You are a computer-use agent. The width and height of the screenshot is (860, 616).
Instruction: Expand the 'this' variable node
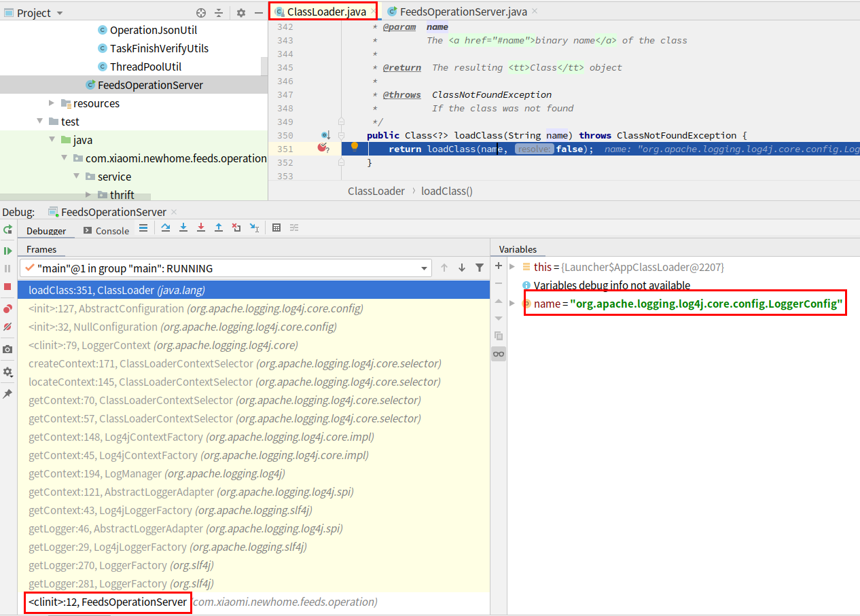(513, 267)
